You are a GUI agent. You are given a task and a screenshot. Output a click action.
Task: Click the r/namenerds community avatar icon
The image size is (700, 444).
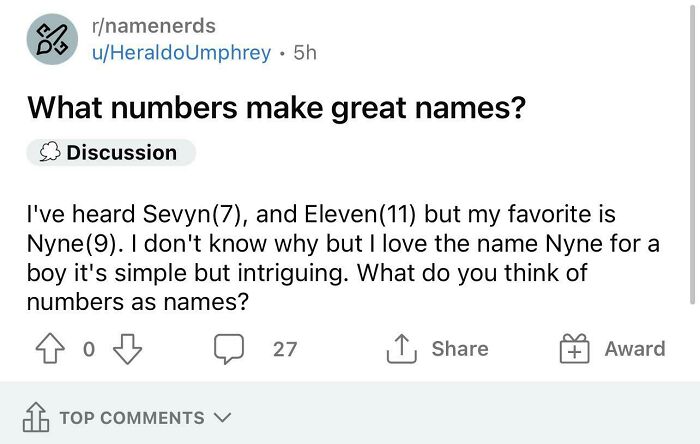53,39
